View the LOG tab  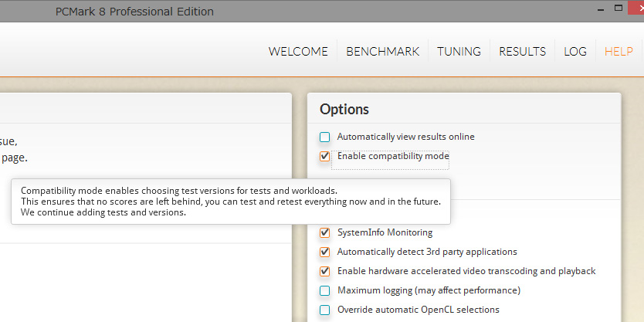pyautogui.click(x=575, y=52)
